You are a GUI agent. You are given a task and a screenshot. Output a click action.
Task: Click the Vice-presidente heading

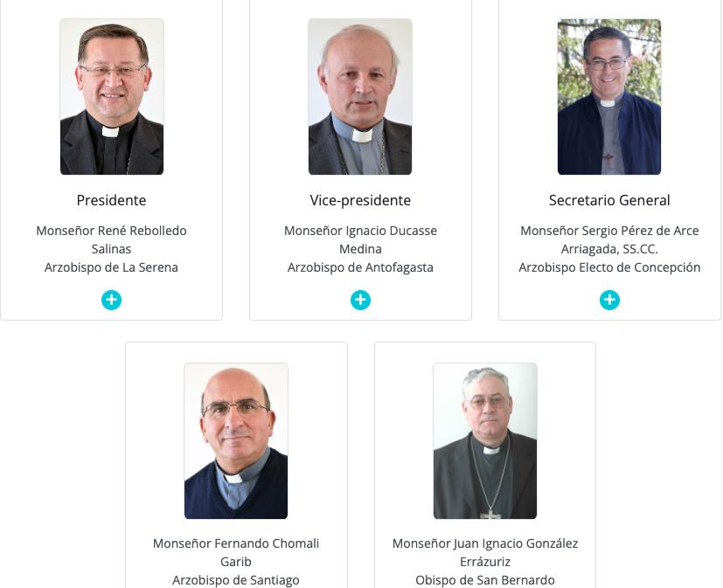point(360,200)
